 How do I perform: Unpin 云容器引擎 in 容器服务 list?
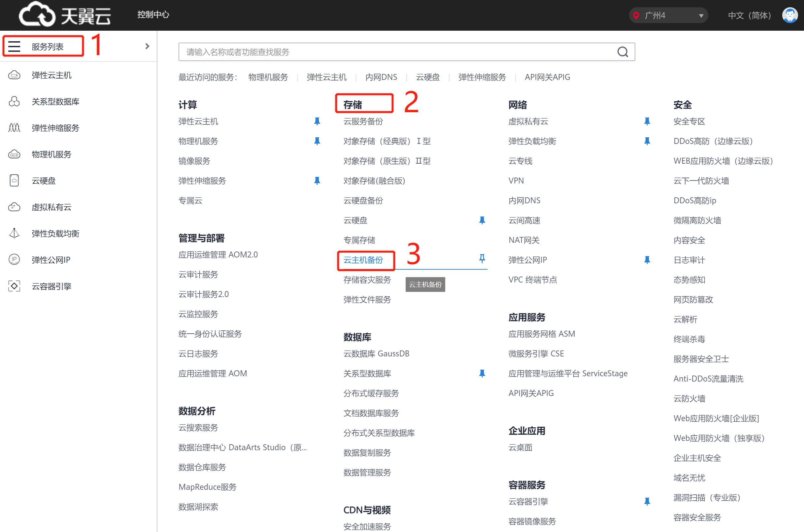click(647, 502)
